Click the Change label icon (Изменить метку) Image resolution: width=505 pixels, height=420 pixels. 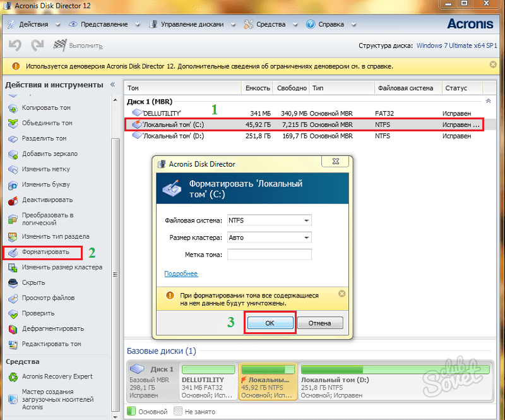(x=13, y=169)
